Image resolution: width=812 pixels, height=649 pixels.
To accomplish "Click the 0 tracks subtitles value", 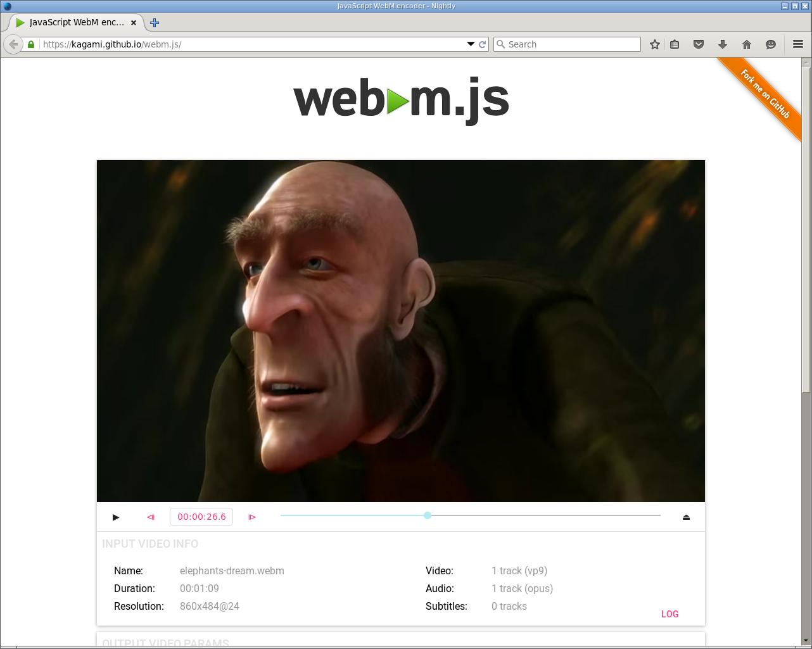I will click(509, 606).
